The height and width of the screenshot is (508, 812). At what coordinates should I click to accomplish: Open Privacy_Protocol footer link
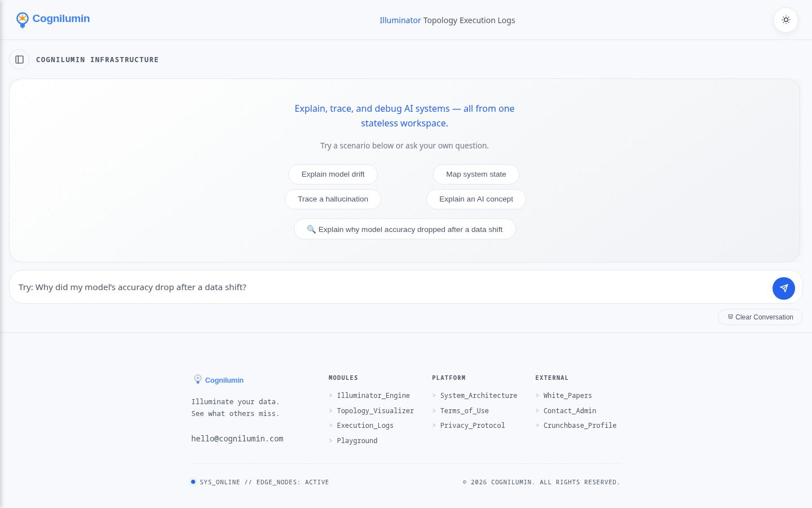click(473, 426)
